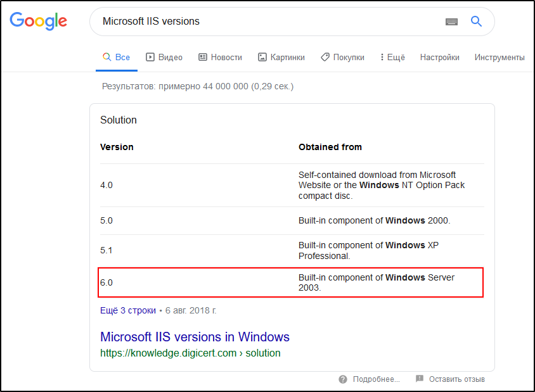Click into the search query field
The image size is (535, 392).
coord(266,22)
